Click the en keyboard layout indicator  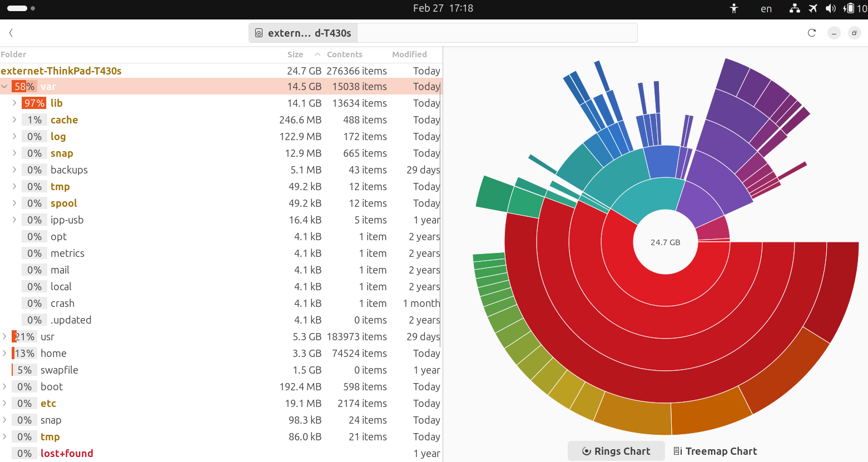[x=766, y=8]
